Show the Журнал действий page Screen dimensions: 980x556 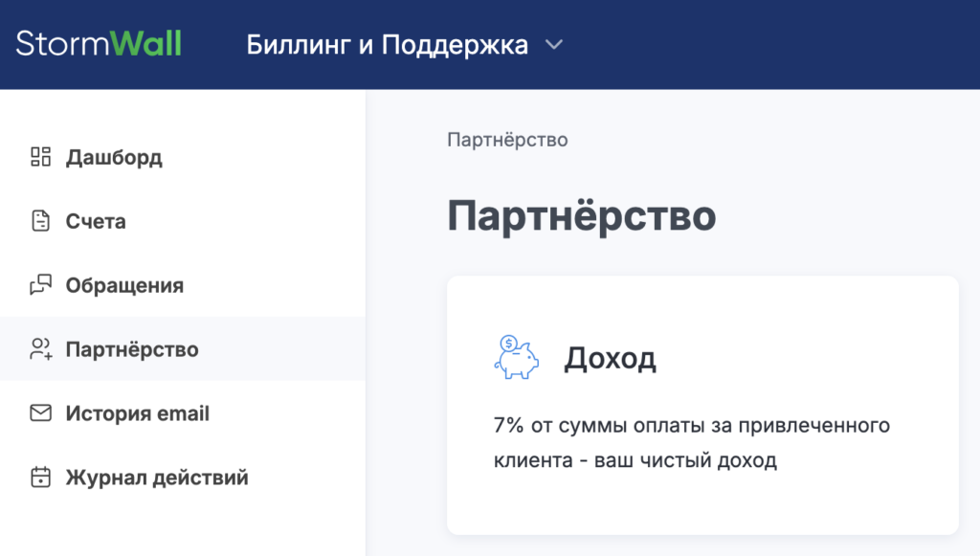tap(157, 478)
